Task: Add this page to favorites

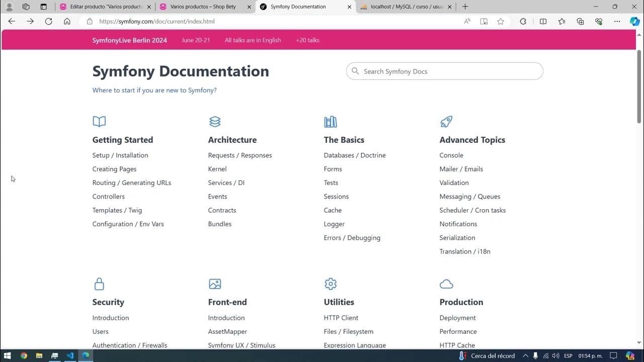Action: pos(501,21)
